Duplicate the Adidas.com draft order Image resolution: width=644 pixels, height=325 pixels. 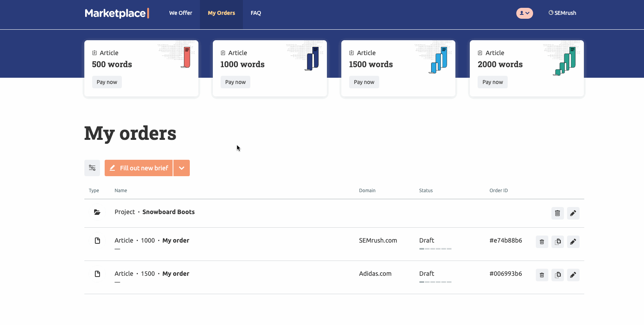pyautogui.click(x=557, y=275)
